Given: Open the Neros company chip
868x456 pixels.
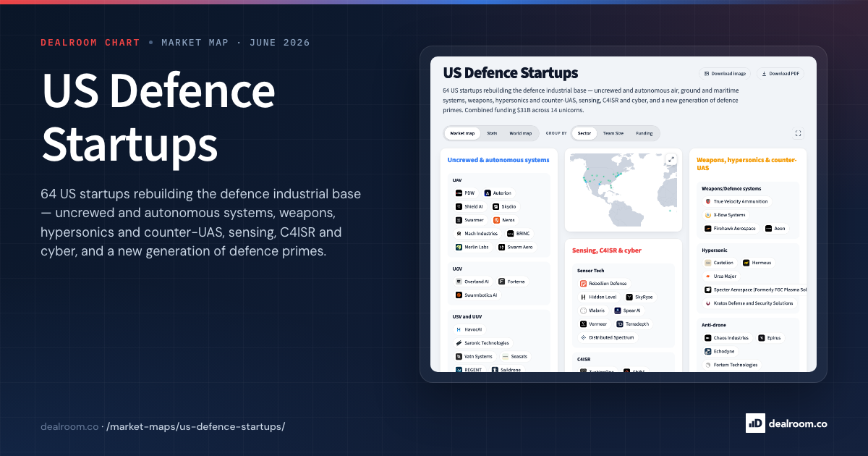Looking at the screenshot, I should (x=505, y=220).
